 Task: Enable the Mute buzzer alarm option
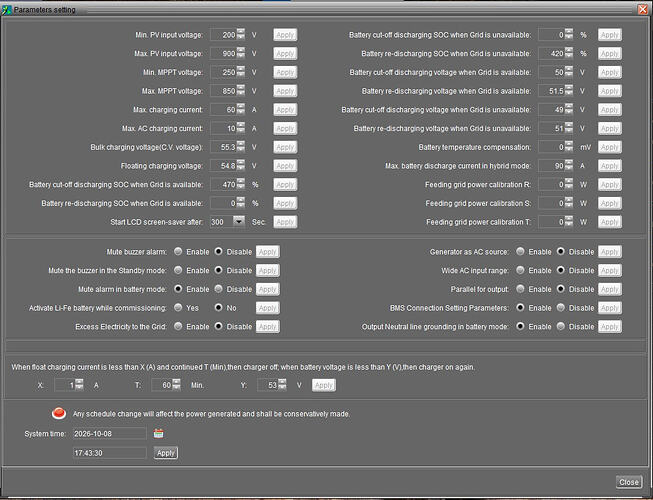[x=178, y=251]
